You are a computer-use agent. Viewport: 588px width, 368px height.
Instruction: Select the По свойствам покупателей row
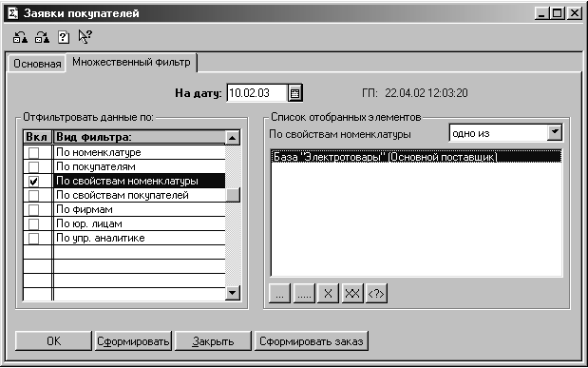pos(140,195)
